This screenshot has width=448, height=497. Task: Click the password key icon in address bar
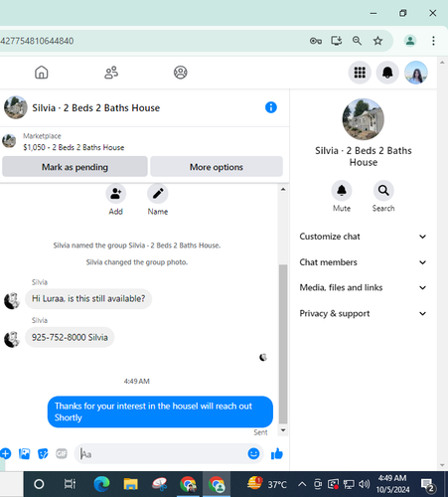pyautogui.click(x=316, y=41)
